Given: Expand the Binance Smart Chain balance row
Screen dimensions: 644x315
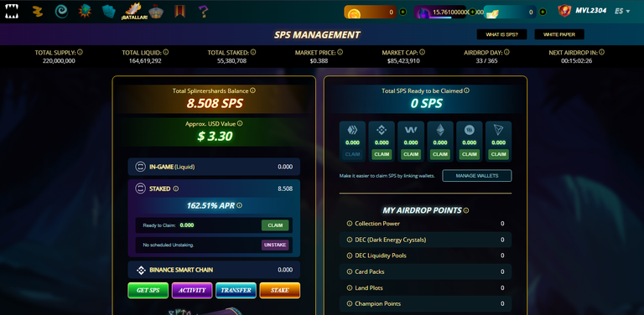Looking at the screenshot, I should tap(214, 270).
